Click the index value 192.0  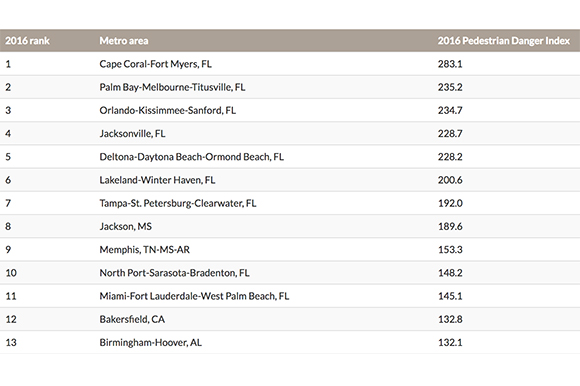pyautogui.click(x=450, y=203)
